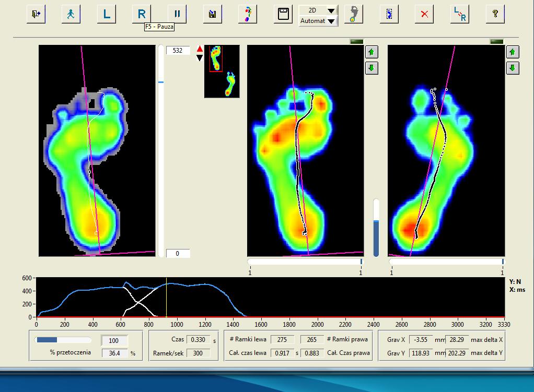Click the blue foot selection icon
Viewport: 534px width, 392px height.
389,14
